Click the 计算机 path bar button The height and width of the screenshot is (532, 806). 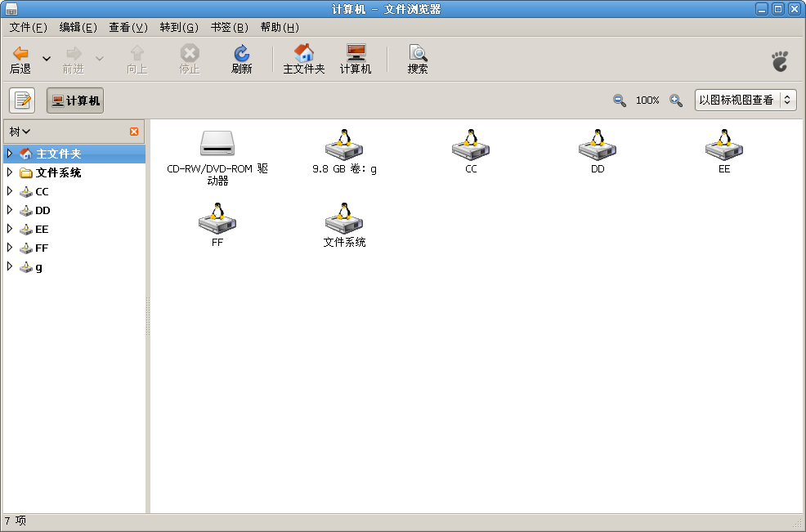point(75,101)
